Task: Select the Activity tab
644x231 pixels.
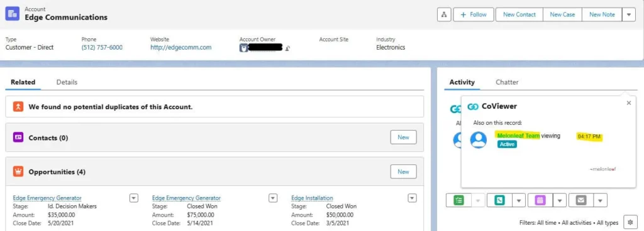Action: (462, 82)
